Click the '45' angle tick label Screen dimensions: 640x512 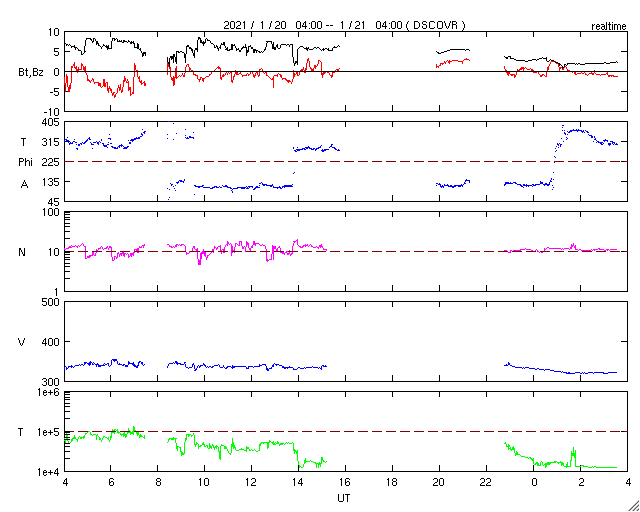coord(55,202)
